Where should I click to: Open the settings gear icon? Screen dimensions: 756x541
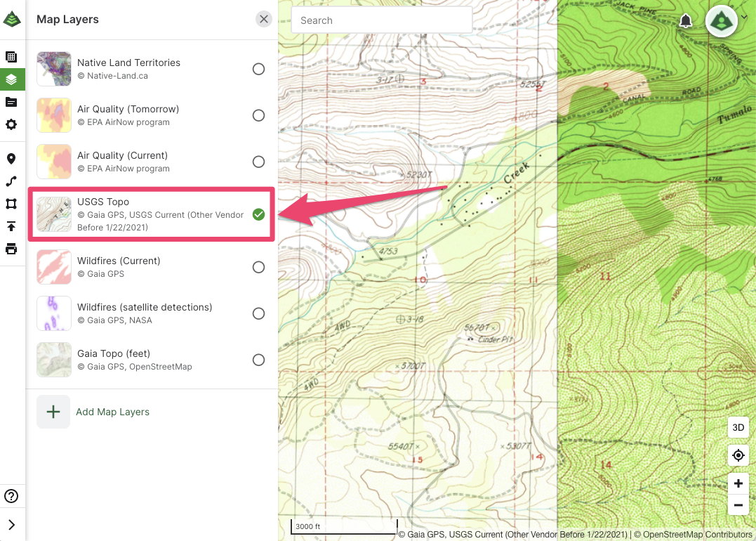11,124
